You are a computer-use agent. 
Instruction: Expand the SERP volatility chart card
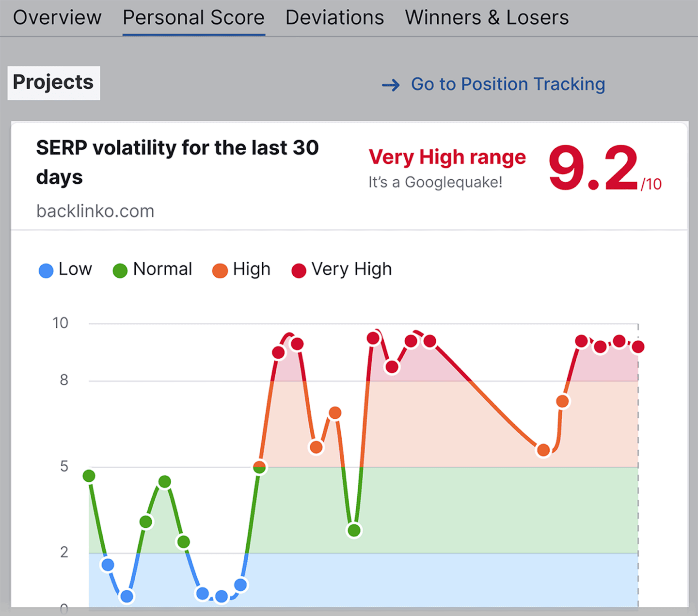point(177,161)
